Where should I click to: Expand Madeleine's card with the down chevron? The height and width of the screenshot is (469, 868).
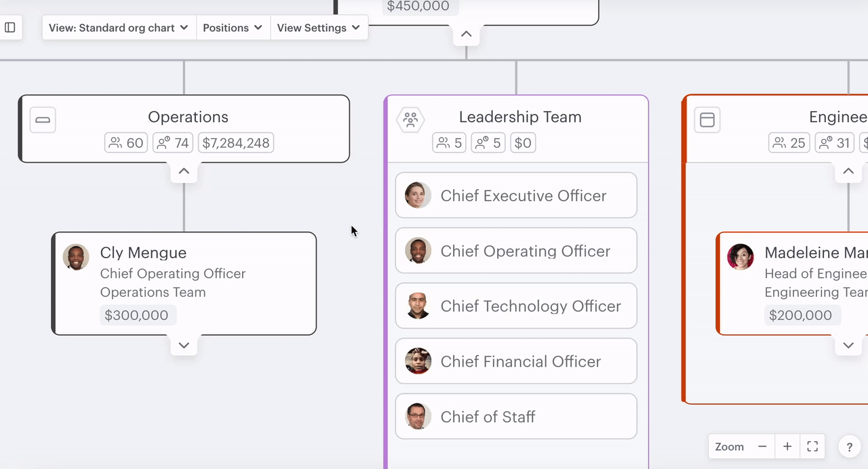[x=848, y=345]
